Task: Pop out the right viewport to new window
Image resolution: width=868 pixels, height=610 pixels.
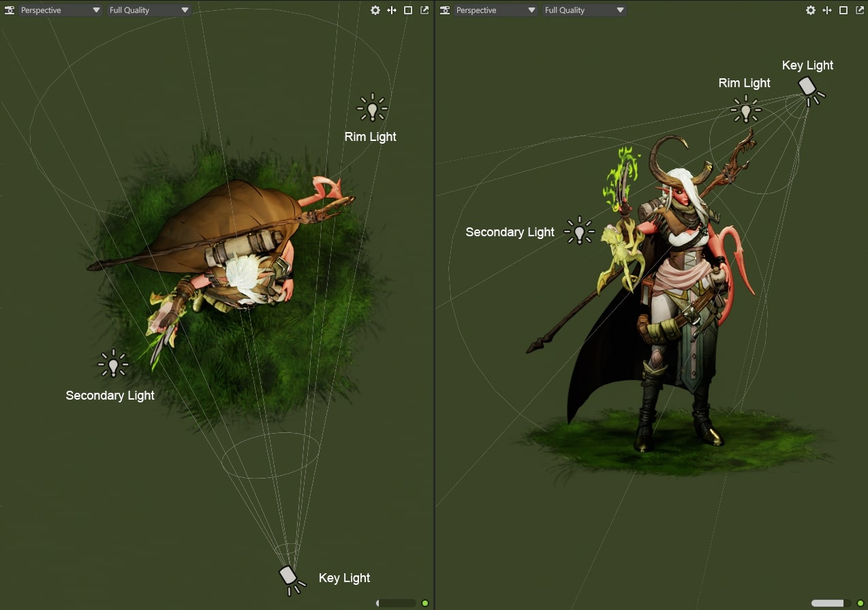Action: tap(859, 10)
